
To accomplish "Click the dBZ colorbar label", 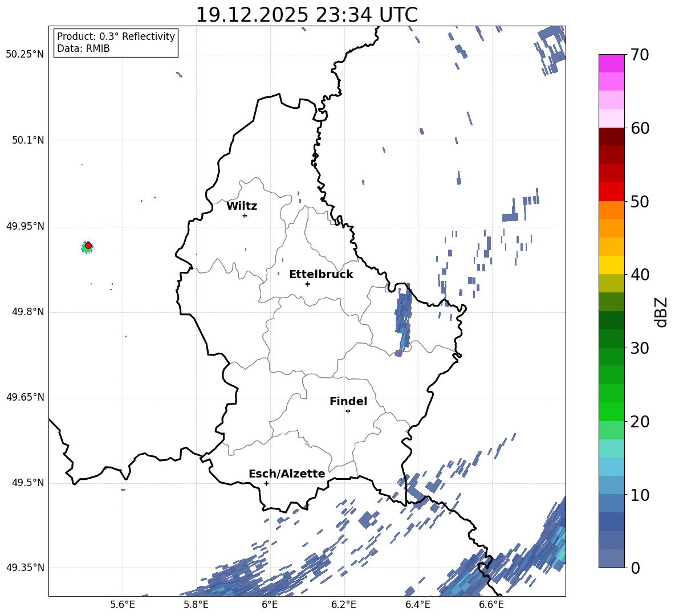I will [x=662, y=312].
